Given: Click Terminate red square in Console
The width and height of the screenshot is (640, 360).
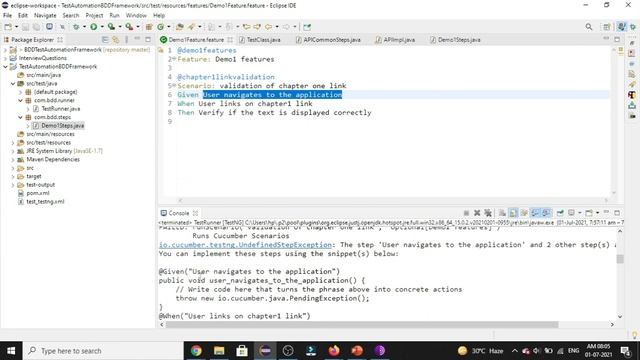Looking at the screenshot, I should (x=466, y=213).
